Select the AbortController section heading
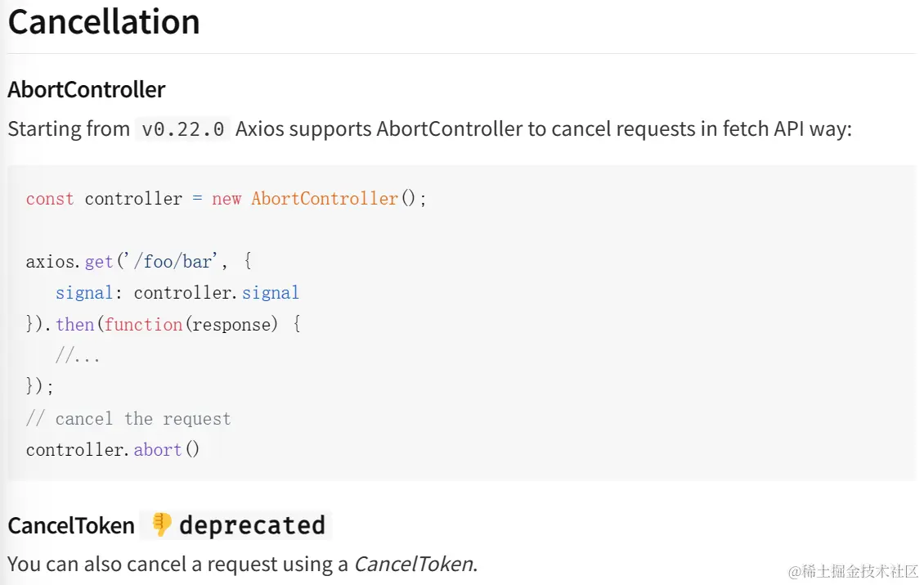The height and width of the screenshot is (585, 924). click(86, 89)
